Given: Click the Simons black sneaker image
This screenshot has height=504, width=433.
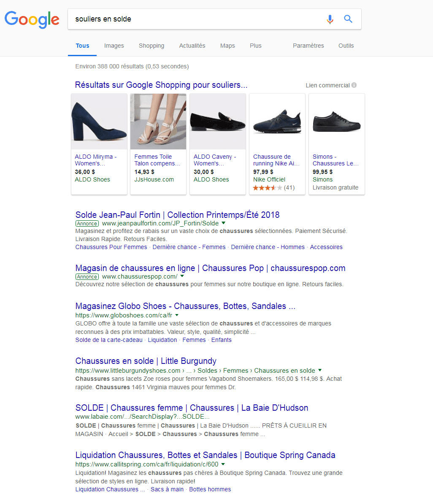Looking at the screenshot, I should pos(336,122).
